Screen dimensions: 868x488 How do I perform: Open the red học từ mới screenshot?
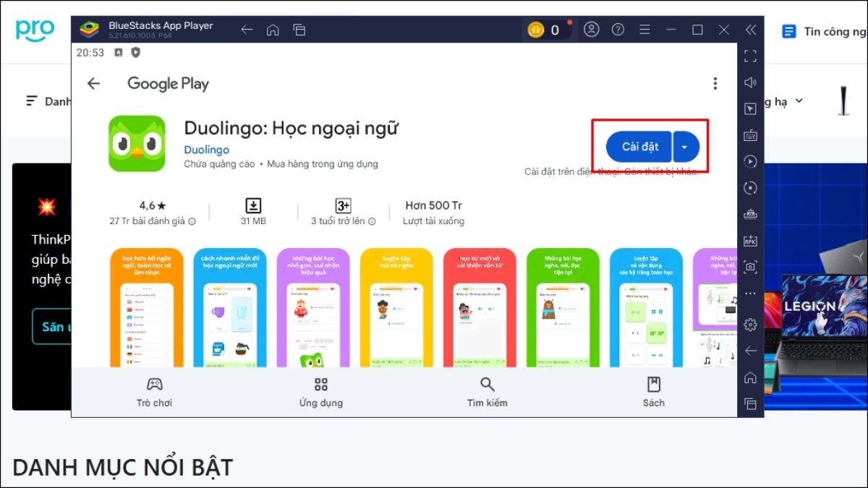[480, 307]
